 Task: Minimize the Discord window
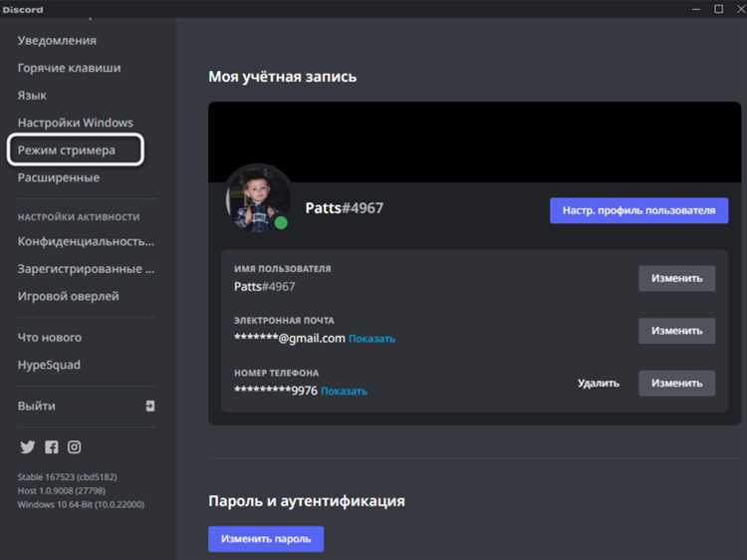696,9
